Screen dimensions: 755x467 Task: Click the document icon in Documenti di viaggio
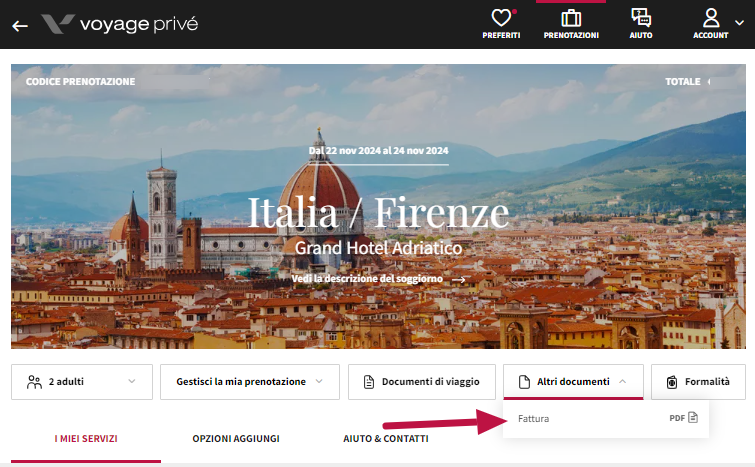[x=369, y=382]
